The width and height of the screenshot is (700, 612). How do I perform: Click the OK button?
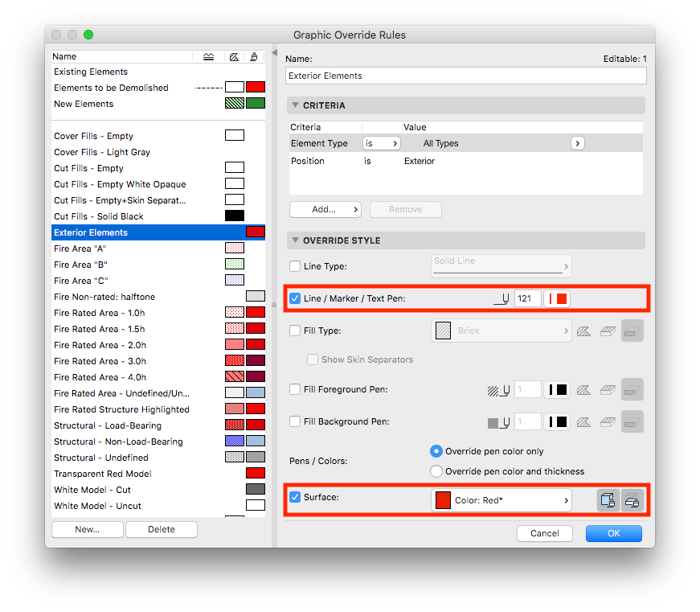click(x=614, y=534)
